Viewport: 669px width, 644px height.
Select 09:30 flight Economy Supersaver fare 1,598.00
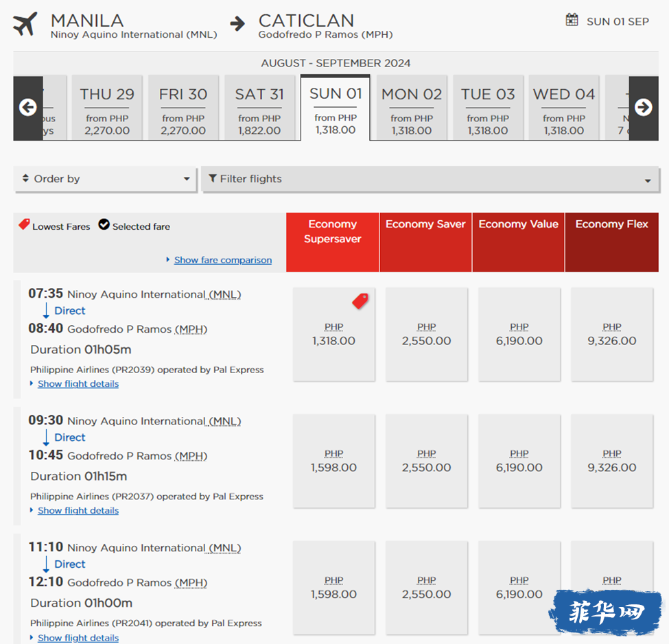coord(333,461)
